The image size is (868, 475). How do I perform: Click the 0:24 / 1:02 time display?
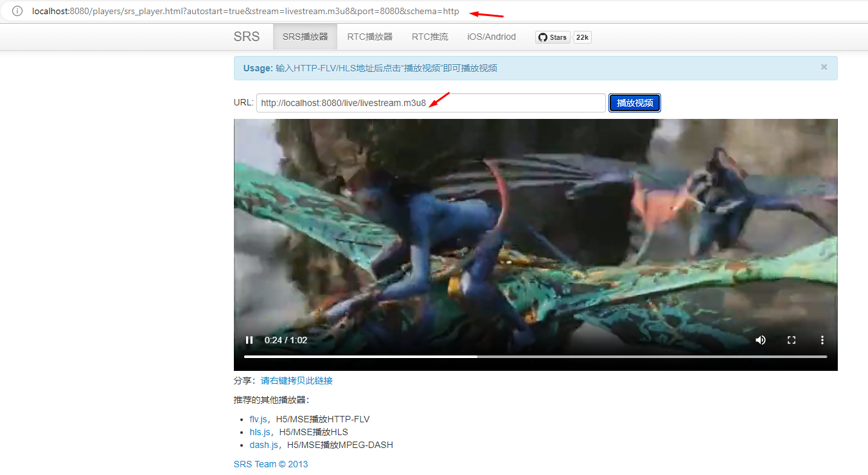[x=286, y=340]
